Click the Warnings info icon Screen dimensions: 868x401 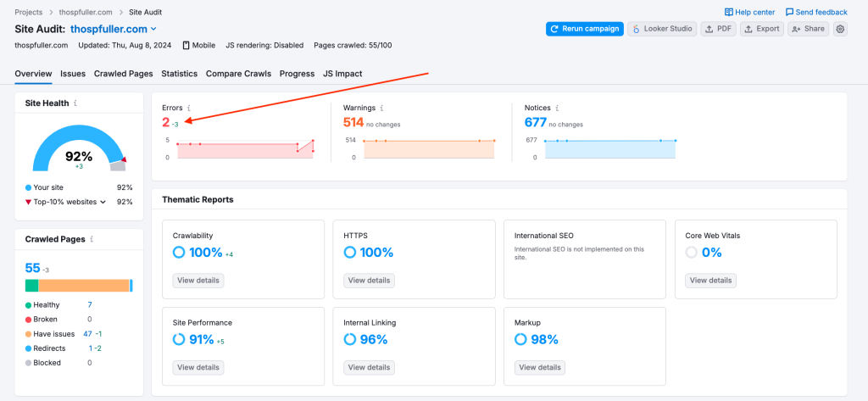coord(382,108)
